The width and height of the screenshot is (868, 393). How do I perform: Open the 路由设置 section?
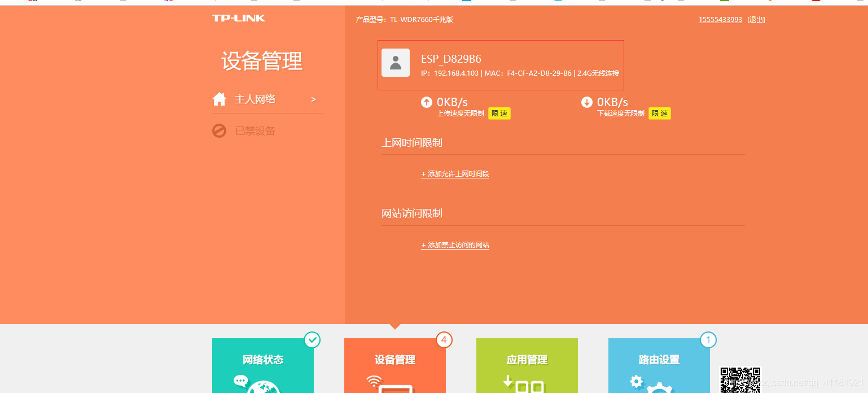point(659,360)
